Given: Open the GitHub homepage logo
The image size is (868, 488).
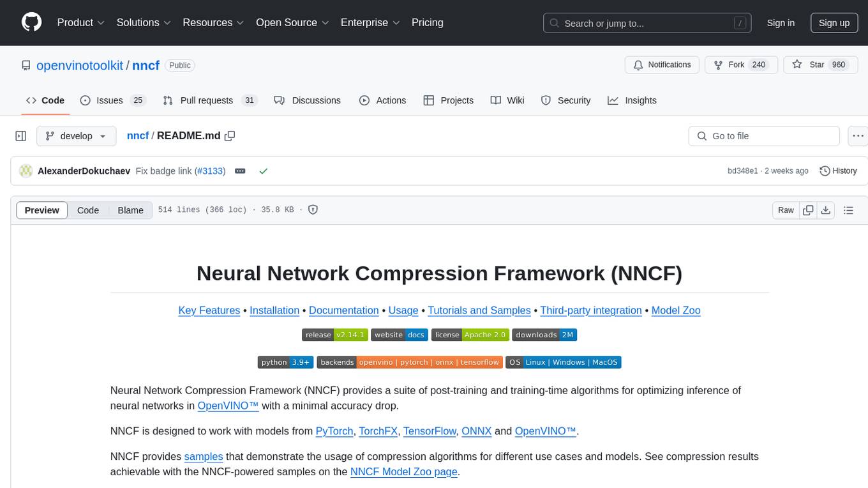Looking at the screenshot, I should [31, 22].
